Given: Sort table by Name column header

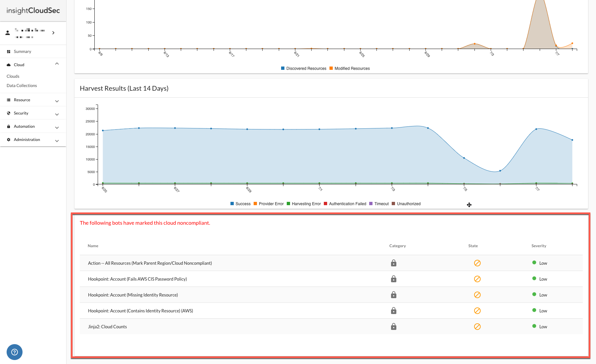Looking at the screenshot, I should click(93, 246).
